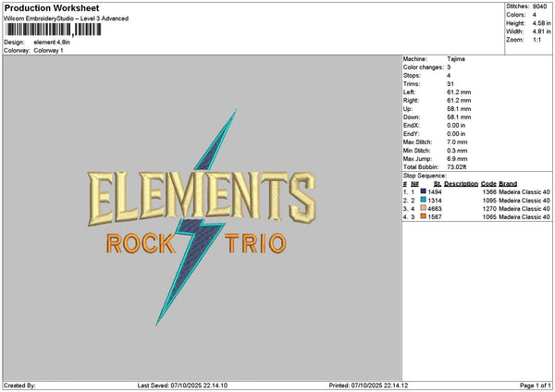This screenshot has height=392, width=555.
Task: Click the 'Page 1 of 1' indicator
Action: (536, 386)
